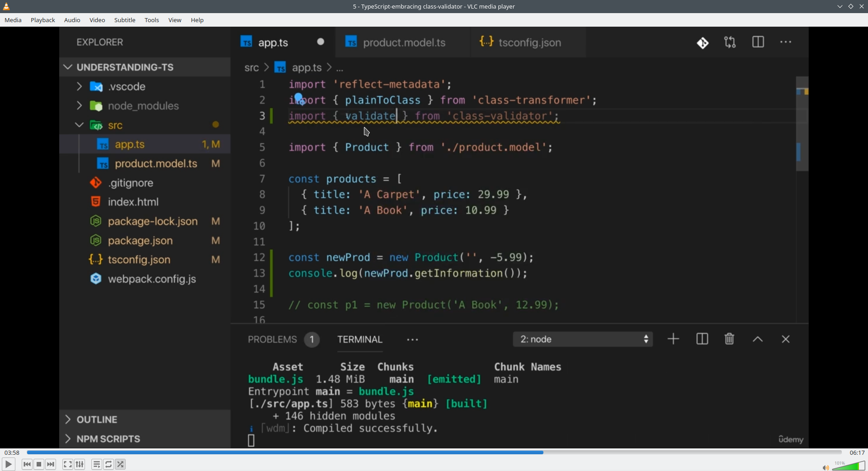
Task: Open the PROBLEMS panel tab
Action: pyautogui.click(x=283, y=339)
